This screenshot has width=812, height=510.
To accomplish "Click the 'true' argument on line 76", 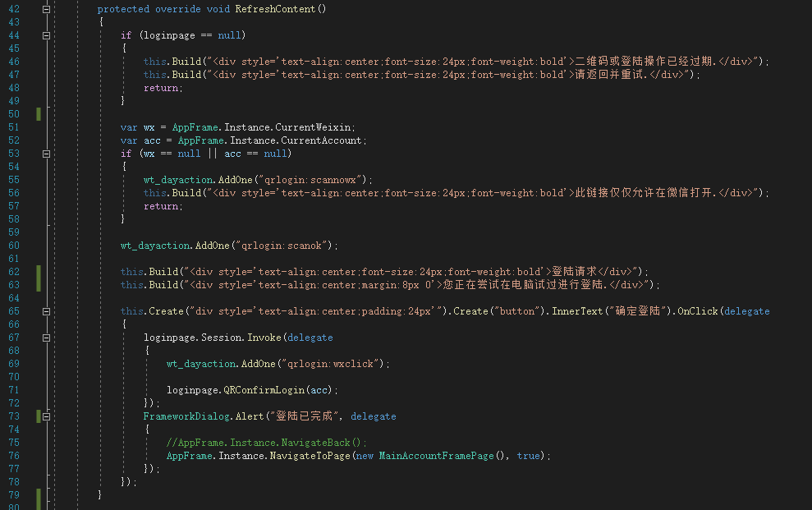I will pos(528,456).
